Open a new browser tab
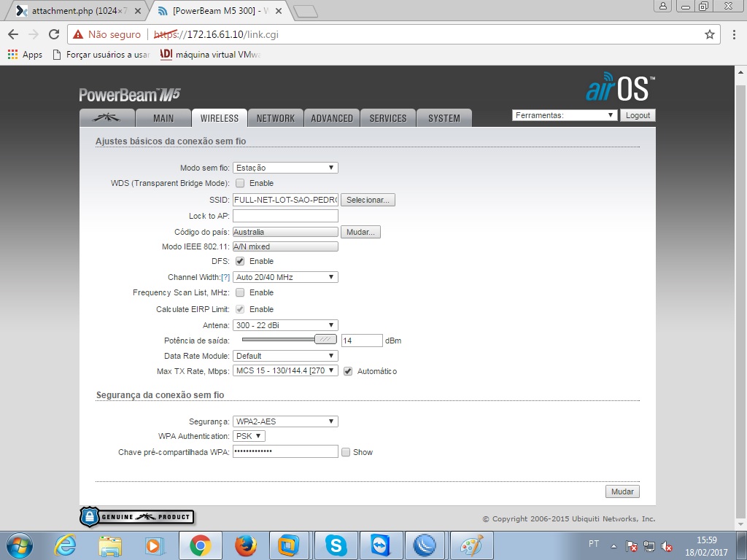Screen dimensions: 747x560 (306, 12)
